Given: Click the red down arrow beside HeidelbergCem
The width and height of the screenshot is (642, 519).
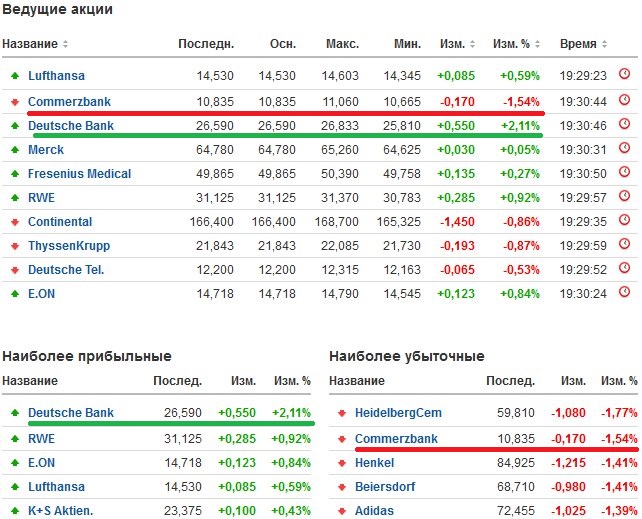Looking at the screenshot, I should [342, 413].
